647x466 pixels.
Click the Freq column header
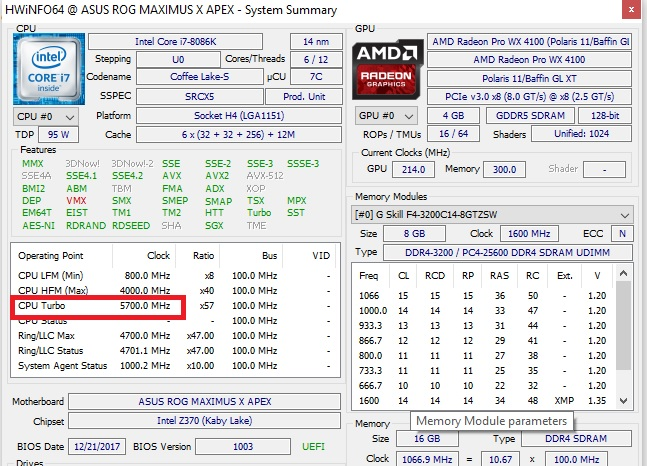pyautogui.click(x=368, y=276)
